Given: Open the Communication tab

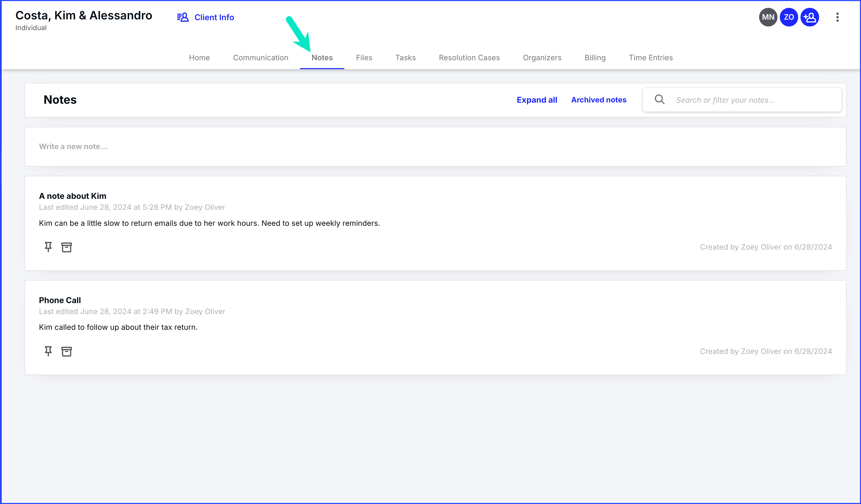Looking at the screenshot, I should pos(260,58).
